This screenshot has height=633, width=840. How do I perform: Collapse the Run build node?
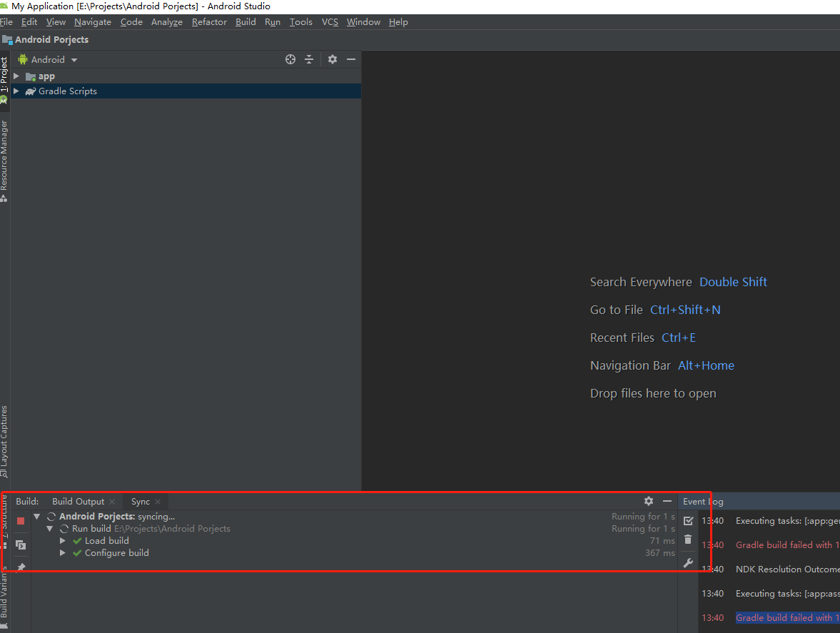click(x=50, y=529)
